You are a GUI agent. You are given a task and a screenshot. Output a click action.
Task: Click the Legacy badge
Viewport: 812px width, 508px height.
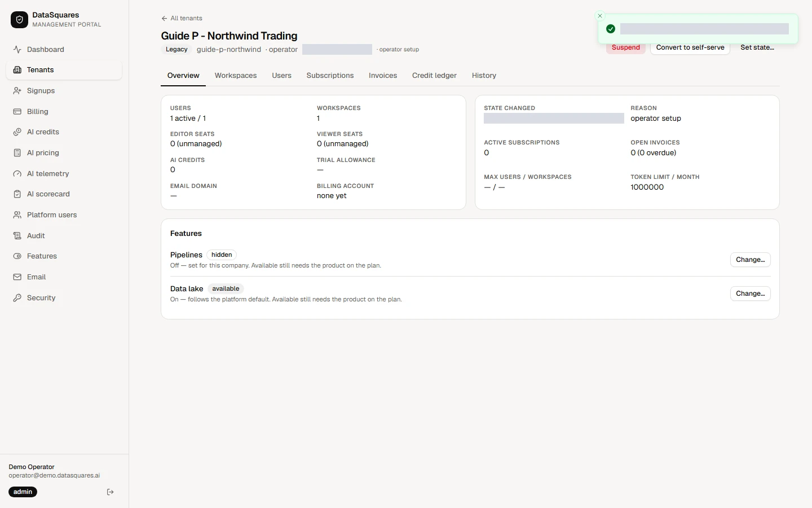click(176, 50)
